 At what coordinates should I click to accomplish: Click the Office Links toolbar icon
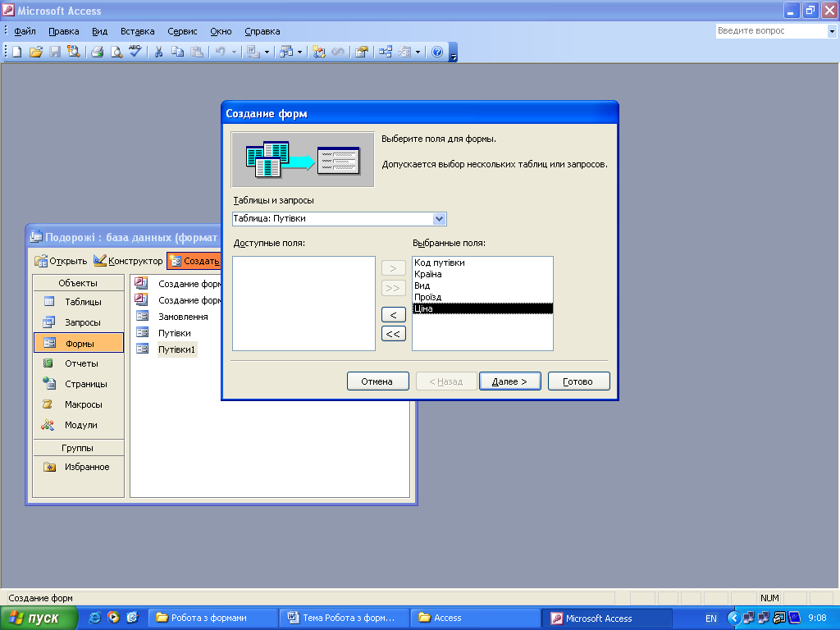coord(253,52)
